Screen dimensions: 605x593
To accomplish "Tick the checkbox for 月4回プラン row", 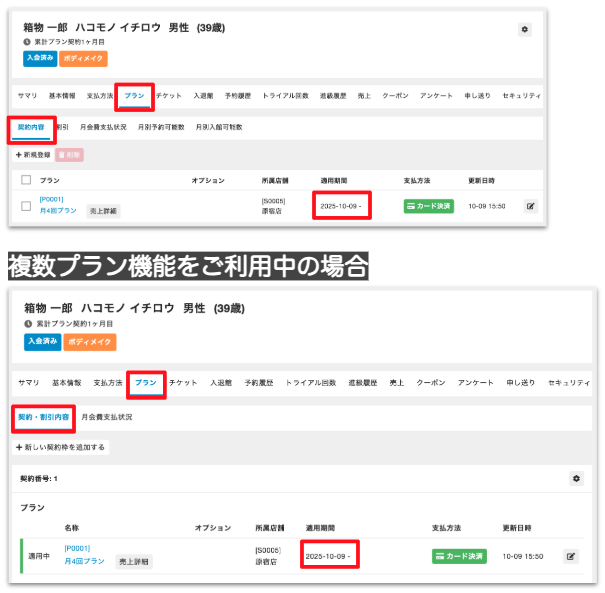I will 26,206.
